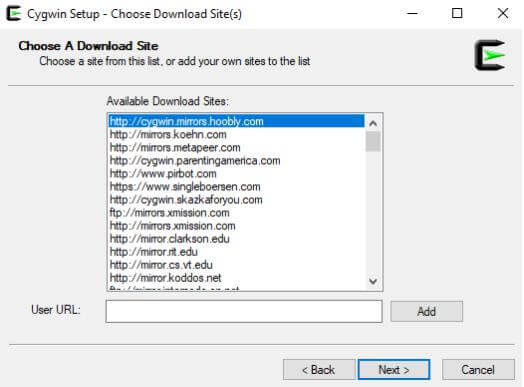Select http://mirrors.xmission.com mirror

(237, 226)
